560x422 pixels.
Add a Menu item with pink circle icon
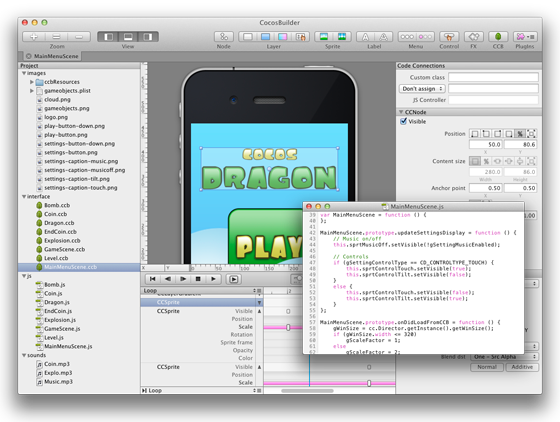coord(425,36)
